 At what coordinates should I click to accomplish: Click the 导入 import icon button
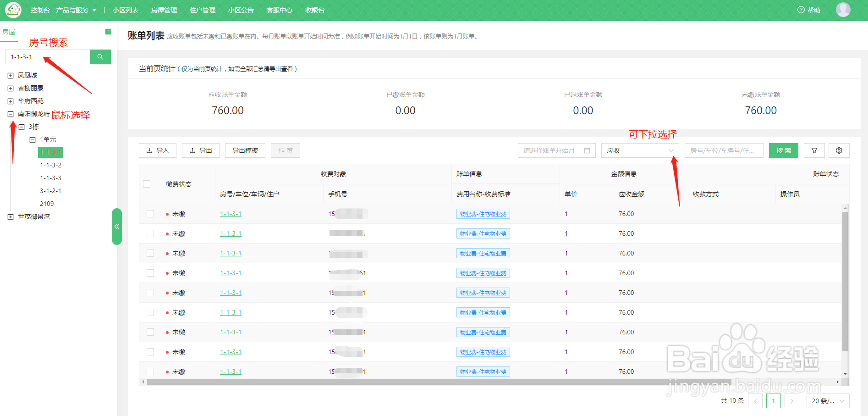157,150
